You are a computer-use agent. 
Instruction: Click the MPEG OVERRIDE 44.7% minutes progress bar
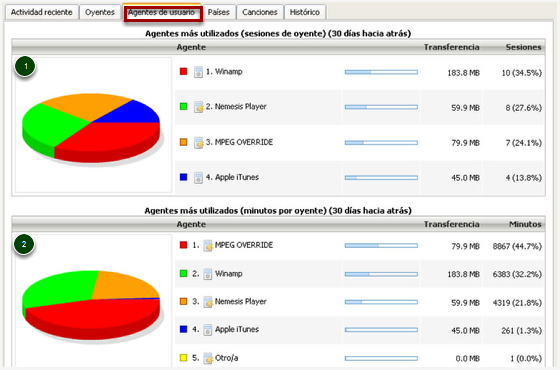381,246
